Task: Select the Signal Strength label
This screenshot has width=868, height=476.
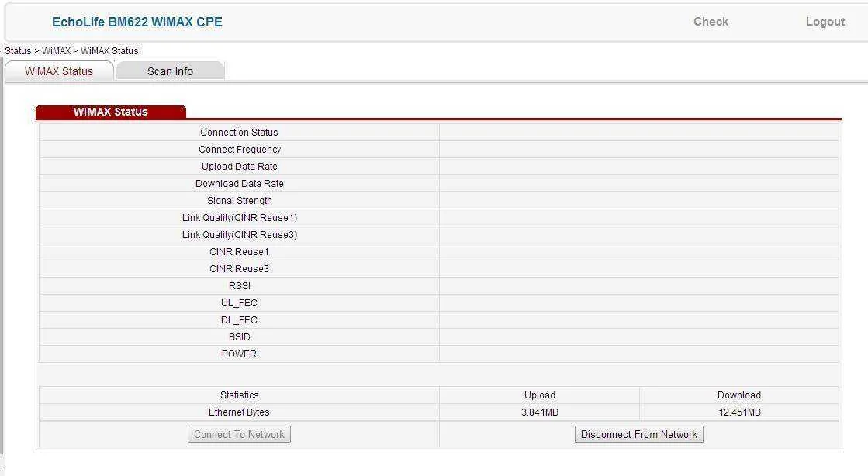Action: tap(239, 201)
